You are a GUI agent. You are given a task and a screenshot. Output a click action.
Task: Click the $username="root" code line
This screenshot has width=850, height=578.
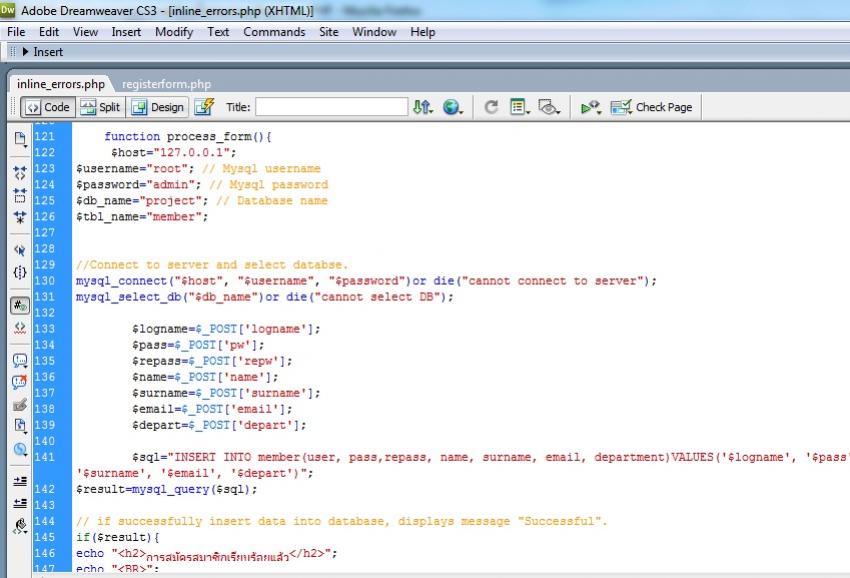(x=198, y=169)
